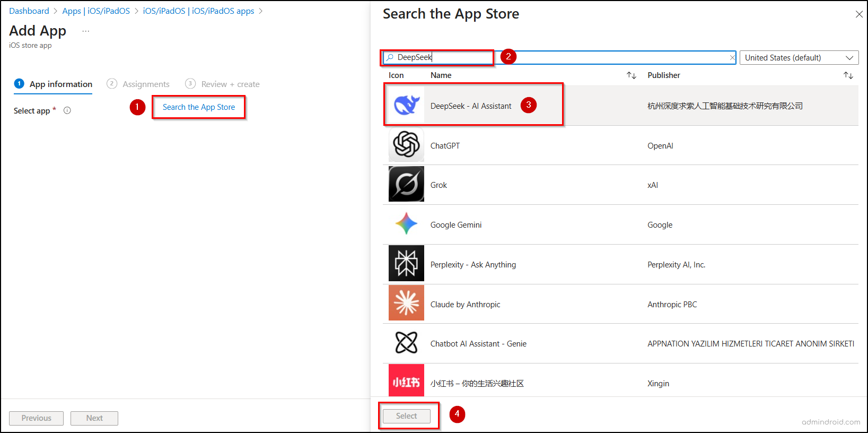Click the Google Gemini star icon
Screen dimensions: 868x433
[x=406, y=224]
